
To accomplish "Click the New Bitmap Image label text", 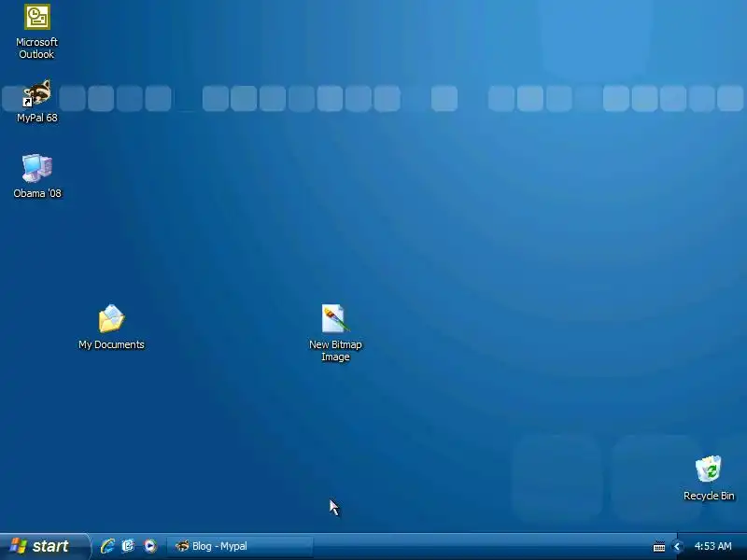I will [336, 351].
